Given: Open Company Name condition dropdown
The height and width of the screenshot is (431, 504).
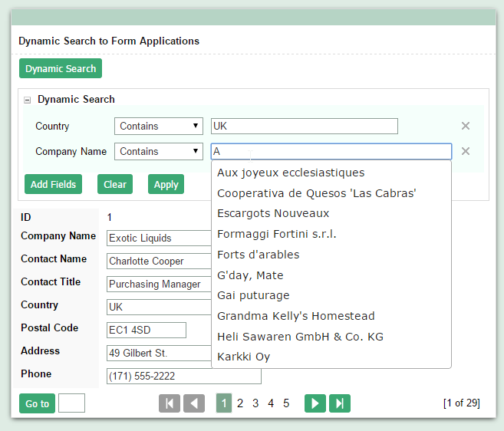Looking at the screenshot, I should click(159, 151).
